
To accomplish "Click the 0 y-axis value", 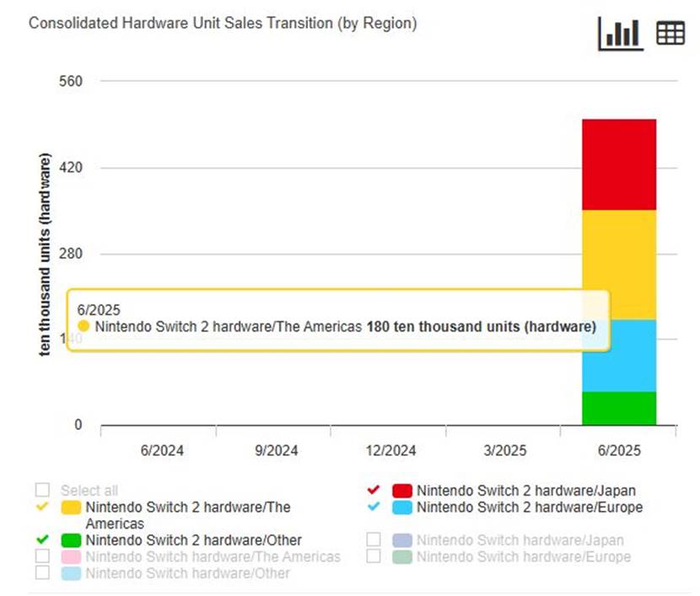I will (78, 424).
